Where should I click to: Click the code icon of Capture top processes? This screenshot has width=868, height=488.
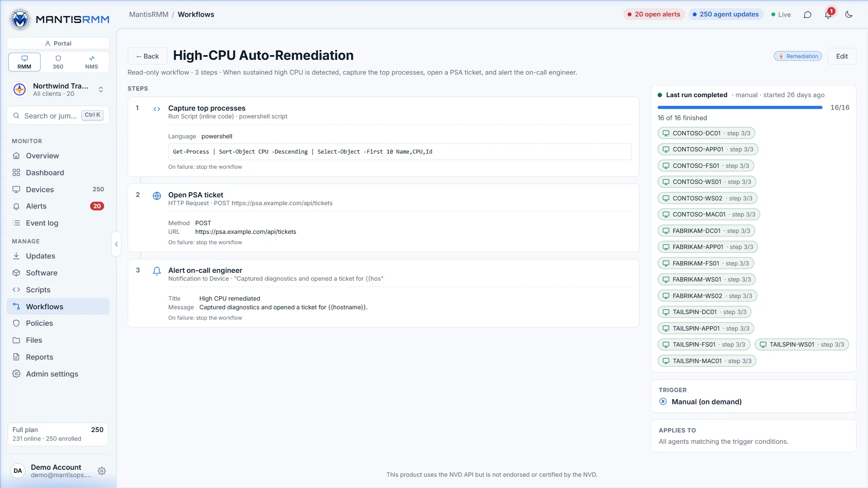[157, 109]
